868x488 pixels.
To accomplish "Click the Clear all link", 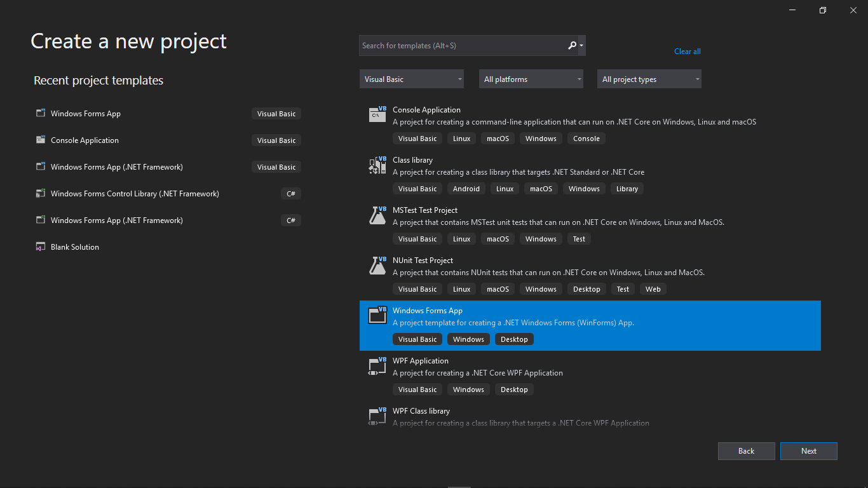I will point(688,51).
